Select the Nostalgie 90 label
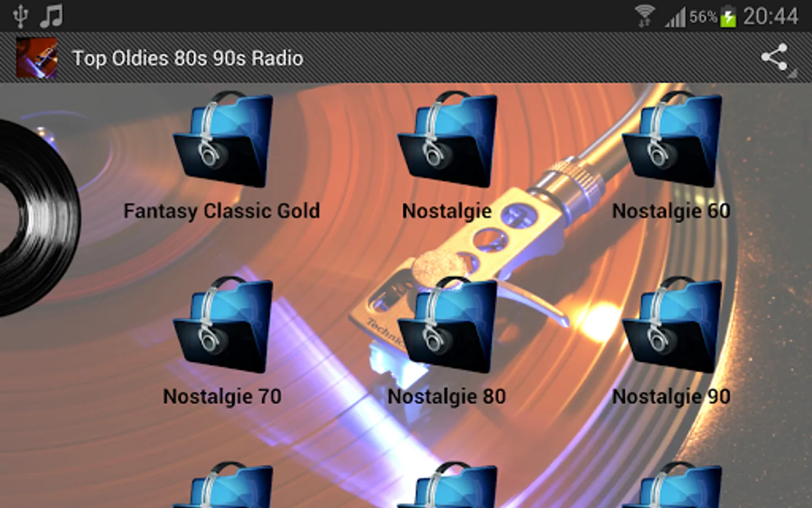This screenshot has width=812, height=508. click(x=671, y=396)
